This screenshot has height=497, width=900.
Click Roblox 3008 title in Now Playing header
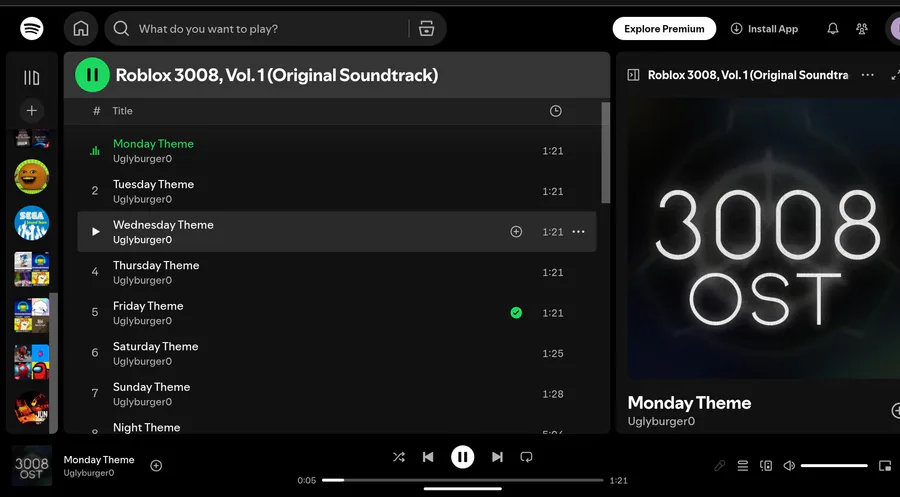click(748, 75)
